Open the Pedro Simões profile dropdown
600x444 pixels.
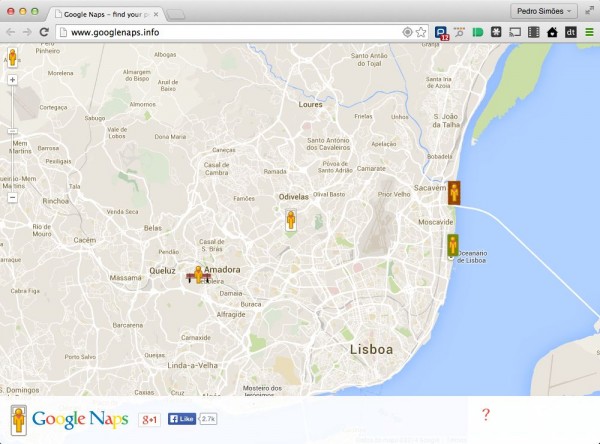[x=543, y=11]
